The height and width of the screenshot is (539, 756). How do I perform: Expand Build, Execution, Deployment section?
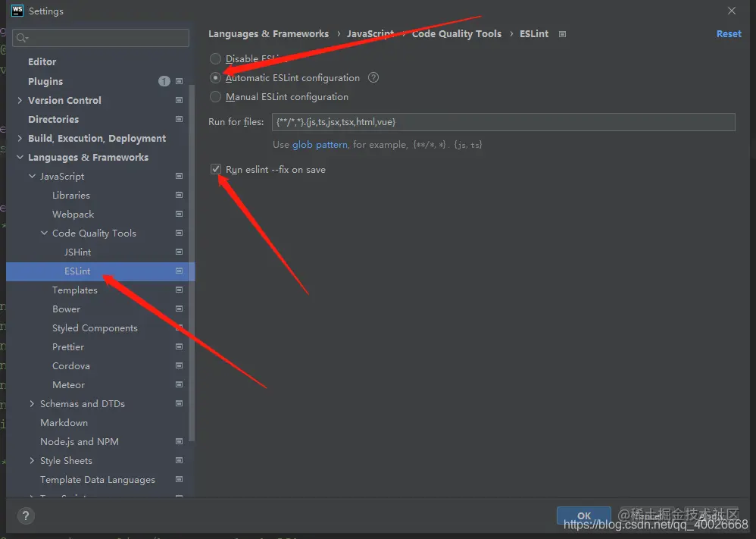(x=20, y=138)
